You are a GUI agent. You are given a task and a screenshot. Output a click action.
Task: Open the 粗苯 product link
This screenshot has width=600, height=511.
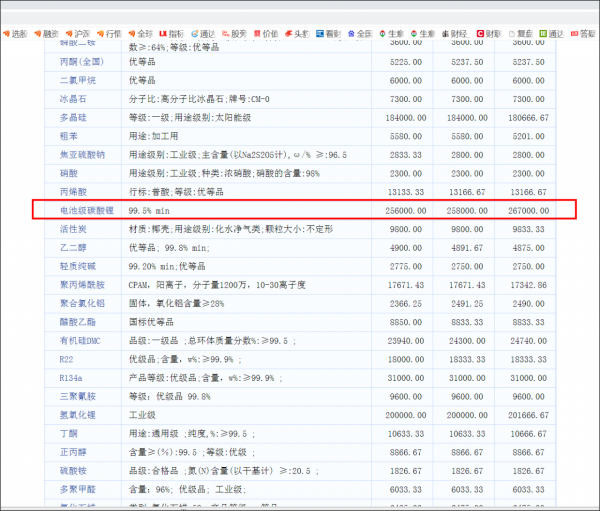coord(69,136)
